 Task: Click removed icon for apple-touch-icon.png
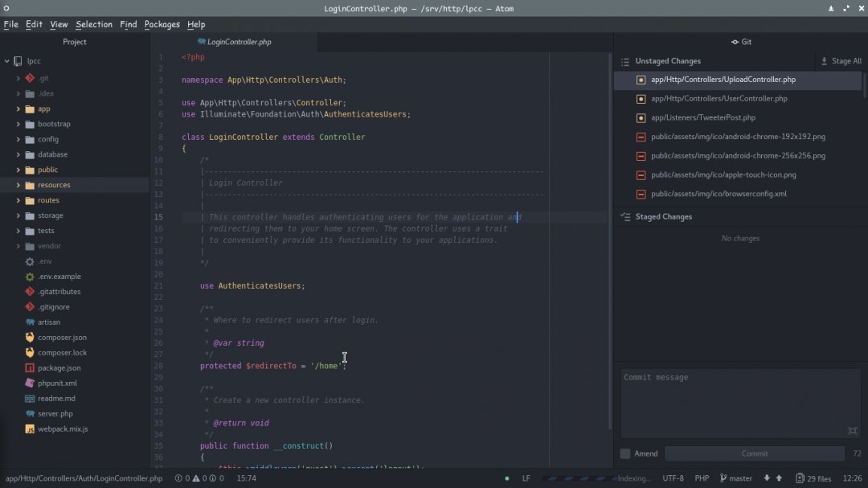click(641, 175)
